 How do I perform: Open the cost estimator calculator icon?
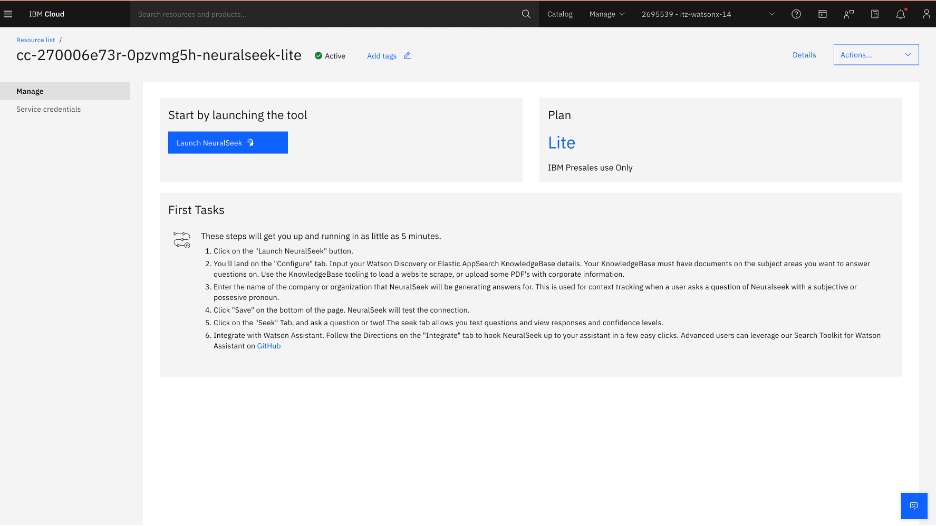click(875, 14)
